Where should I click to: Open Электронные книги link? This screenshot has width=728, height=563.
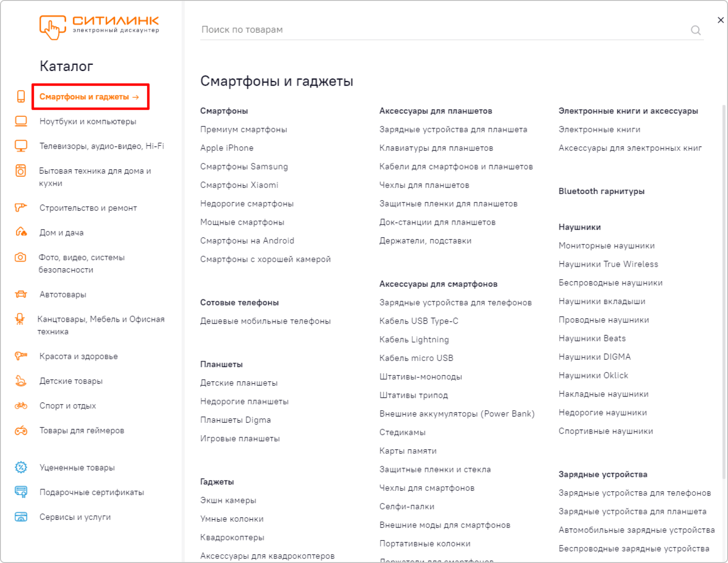[599, 129]
